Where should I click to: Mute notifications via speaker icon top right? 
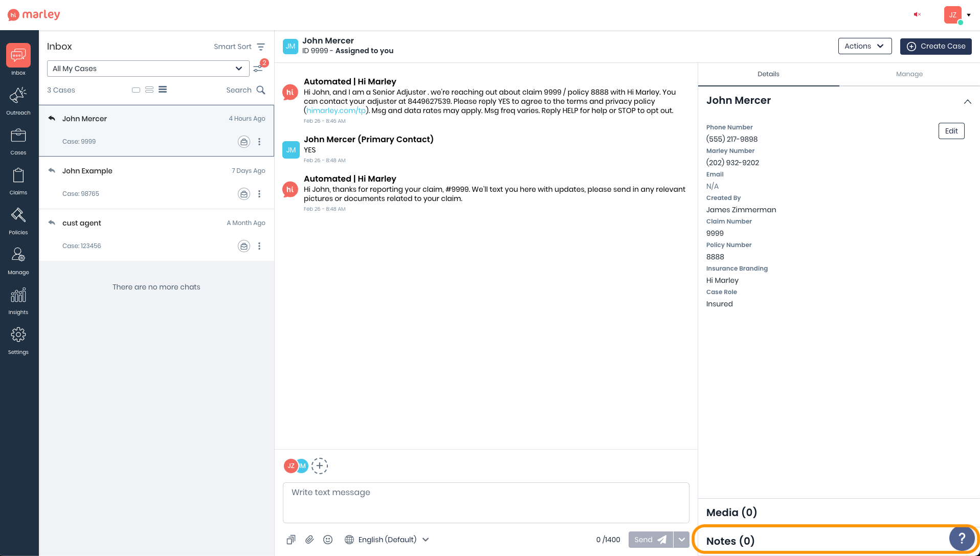coord(917,14)
